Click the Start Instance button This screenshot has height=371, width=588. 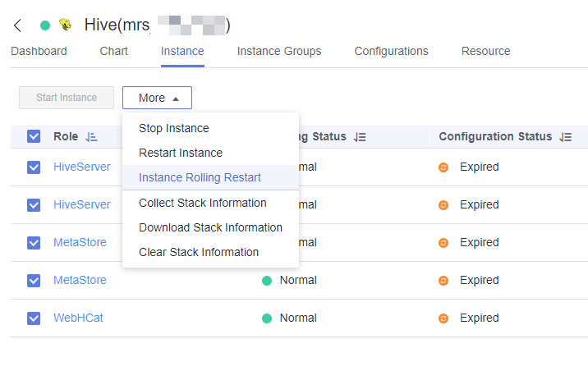(67, 98)
